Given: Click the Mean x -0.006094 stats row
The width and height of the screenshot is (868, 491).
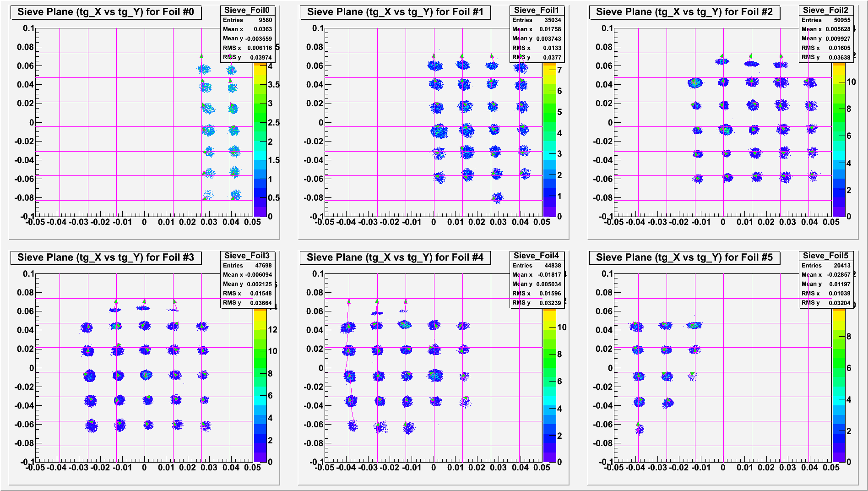Looking at the screenshot, I should point(247,275).
